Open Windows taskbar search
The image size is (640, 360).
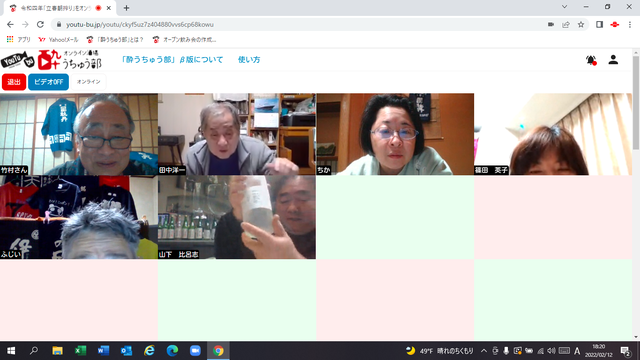point(34,351)
